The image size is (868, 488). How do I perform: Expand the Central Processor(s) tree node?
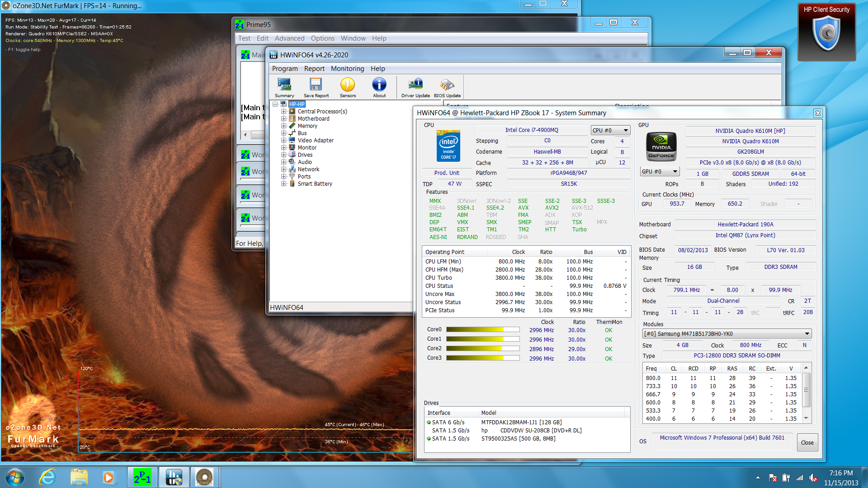[x=283, y=111]
